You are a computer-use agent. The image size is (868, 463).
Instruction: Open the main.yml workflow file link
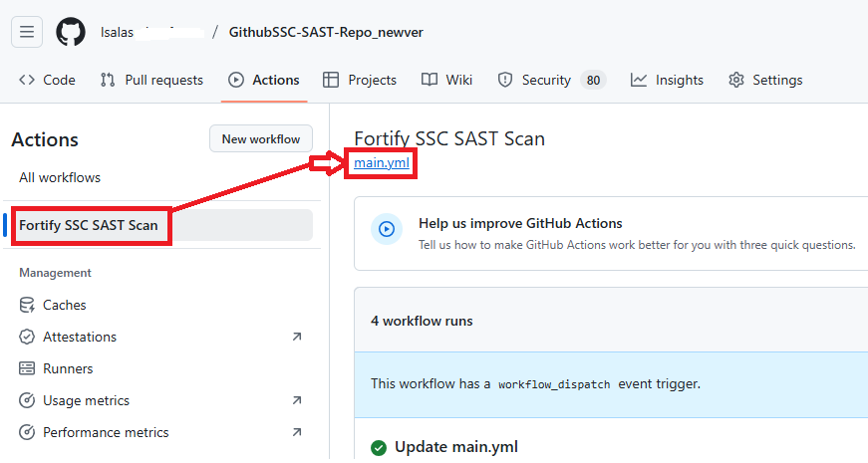382,163
